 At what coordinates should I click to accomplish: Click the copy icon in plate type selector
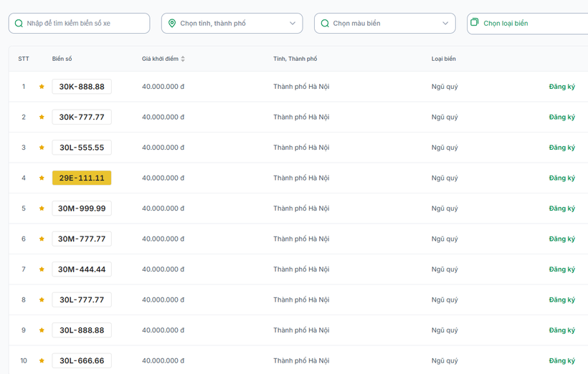475,23
